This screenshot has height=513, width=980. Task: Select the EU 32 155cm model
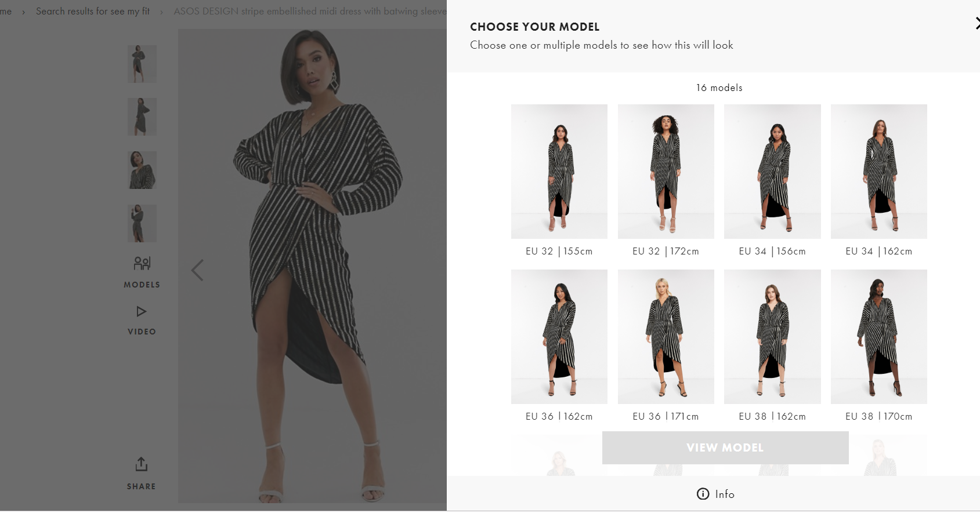point(559,172)
